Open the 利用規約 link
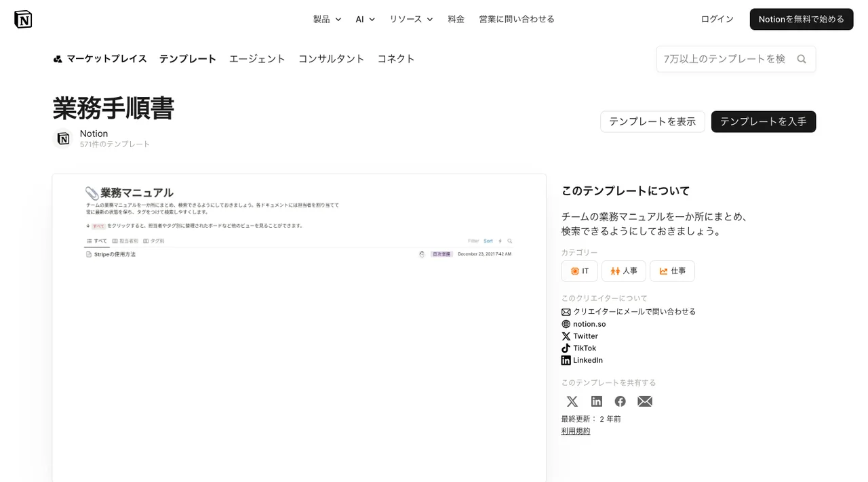The width and height of the screenshot is (868, 482). click(x=576, y=431)
